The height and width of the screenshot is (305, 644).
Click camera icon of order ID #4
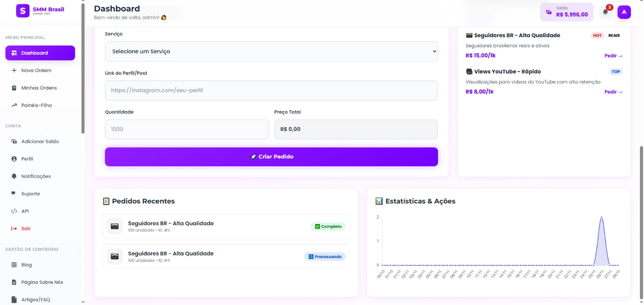pos(115,256)
